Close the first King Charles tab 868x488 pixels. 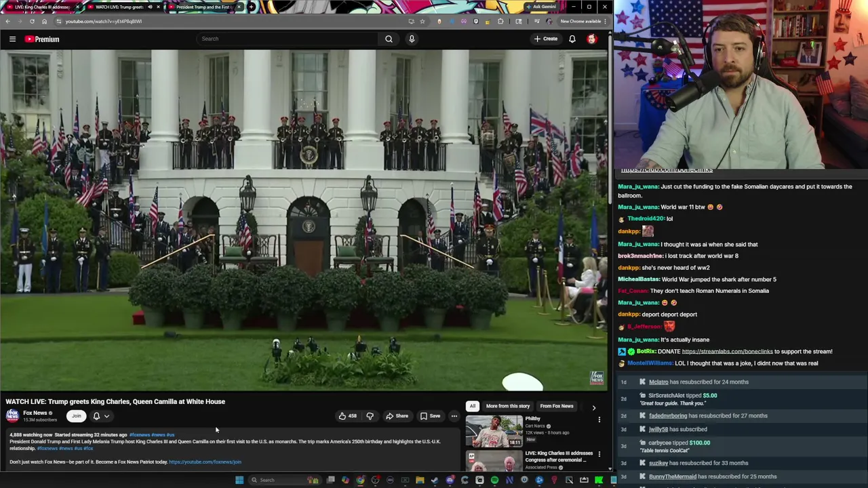click(x=77, y=7)
